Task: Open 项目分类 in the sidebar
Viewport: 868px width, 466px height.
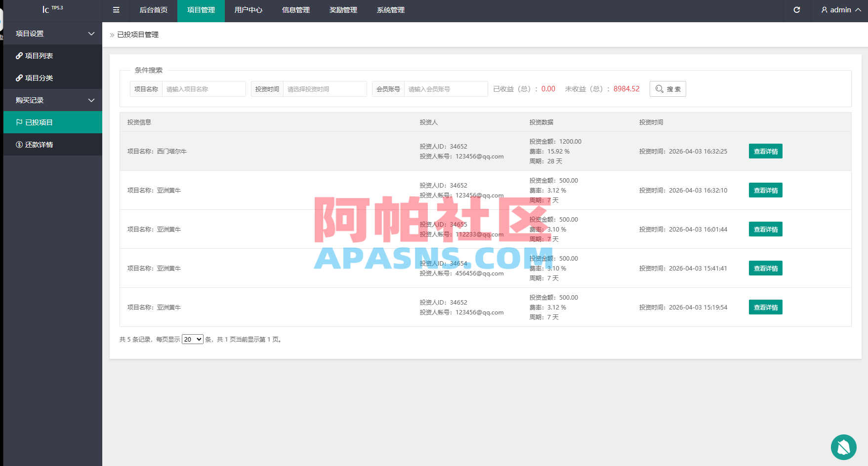Action: (x=53, y=78)
